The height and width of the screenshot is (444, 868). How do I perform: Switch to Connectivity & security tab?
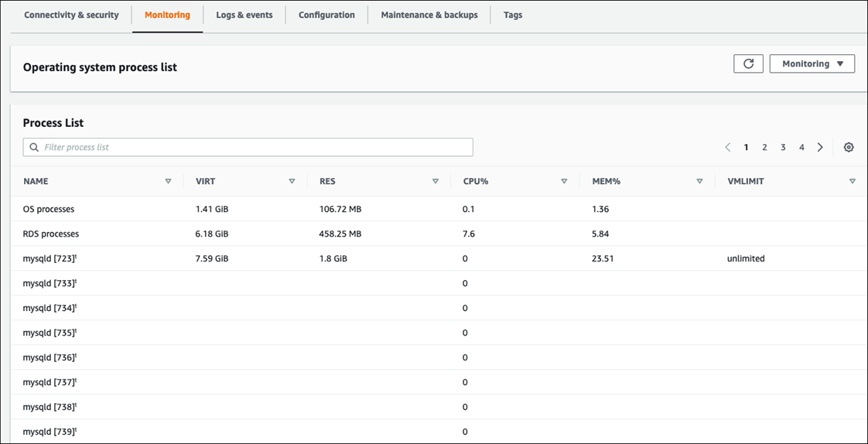(71, 15)
